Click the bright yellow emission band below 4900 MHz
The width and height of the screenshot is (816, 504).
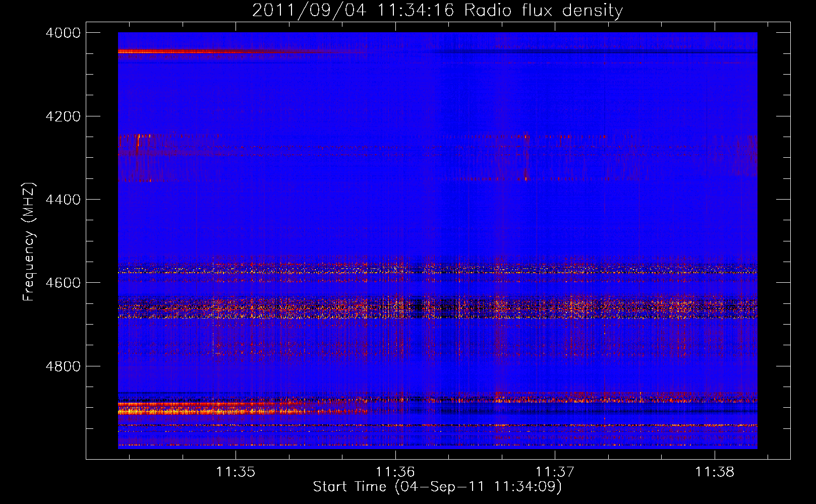click(212, 412)
